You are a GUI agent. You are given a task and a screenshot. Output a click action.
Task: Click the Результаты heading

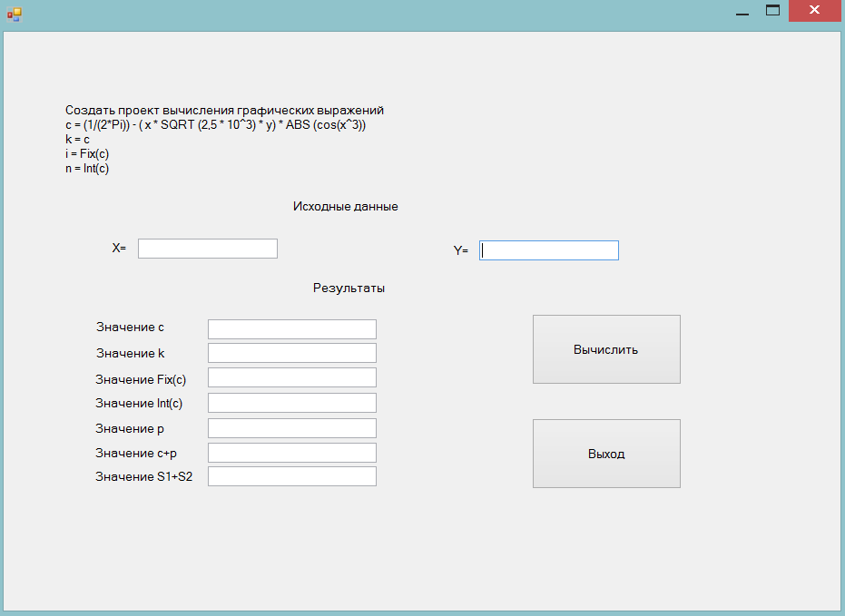(349, 288)
